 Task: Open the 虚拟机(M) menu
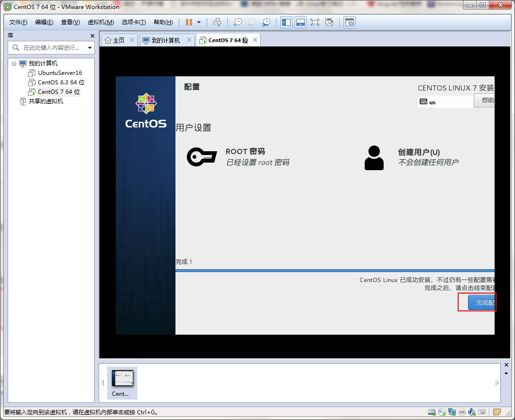pyautogui.click(x=101, y=22)
